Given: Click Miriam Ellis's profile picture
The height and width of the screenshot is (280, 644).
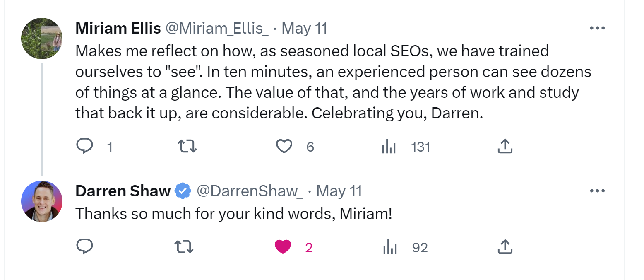Looking at the screenshot, I should click(41, 38).
